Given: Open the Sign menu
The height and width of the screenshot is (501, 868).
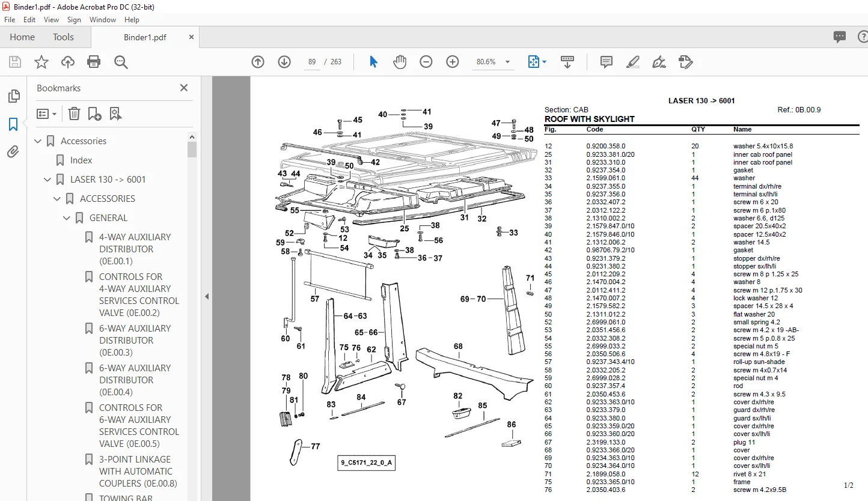Looking at the screenshot, I should coord(74,20).
